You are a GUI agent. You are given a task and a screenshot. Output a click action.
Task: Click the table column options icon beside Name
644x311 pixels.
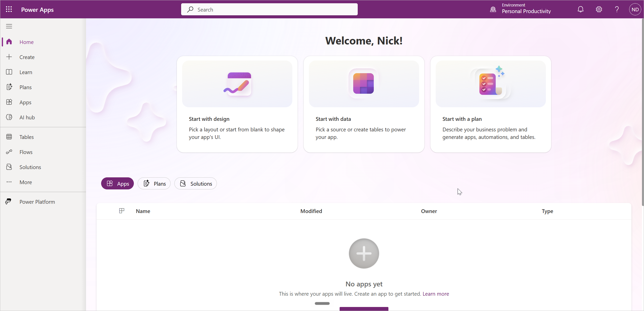click(122, 211)
